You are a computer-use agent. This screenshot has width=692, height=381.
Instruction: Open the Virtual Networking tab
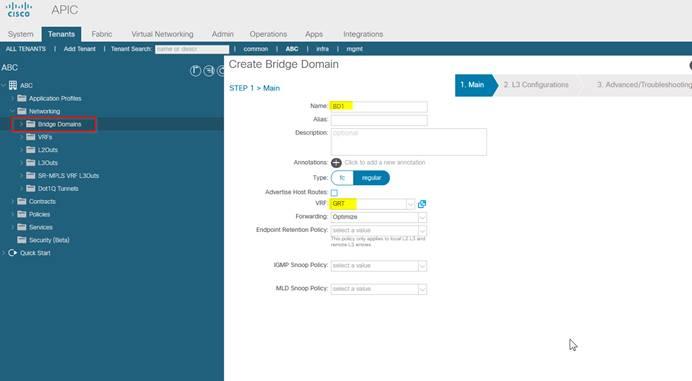point(162,34)
